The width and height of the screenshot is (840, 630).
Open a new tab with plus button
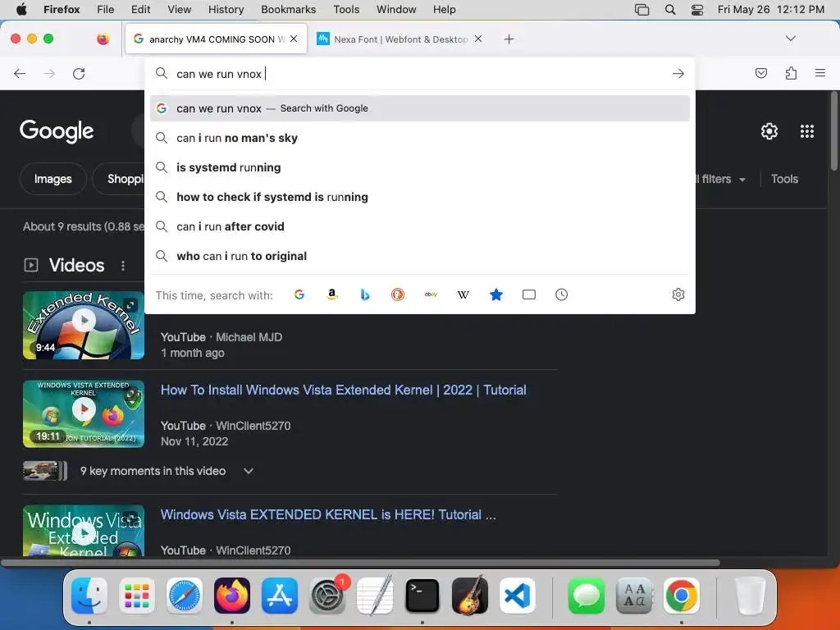pyautogui.click(x=509, y=39)
